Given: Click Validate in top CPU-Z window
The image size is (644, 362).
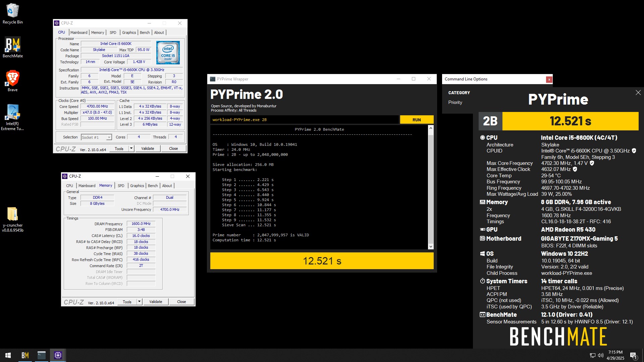Looking at the screenshot, I should tap(148, 148).
